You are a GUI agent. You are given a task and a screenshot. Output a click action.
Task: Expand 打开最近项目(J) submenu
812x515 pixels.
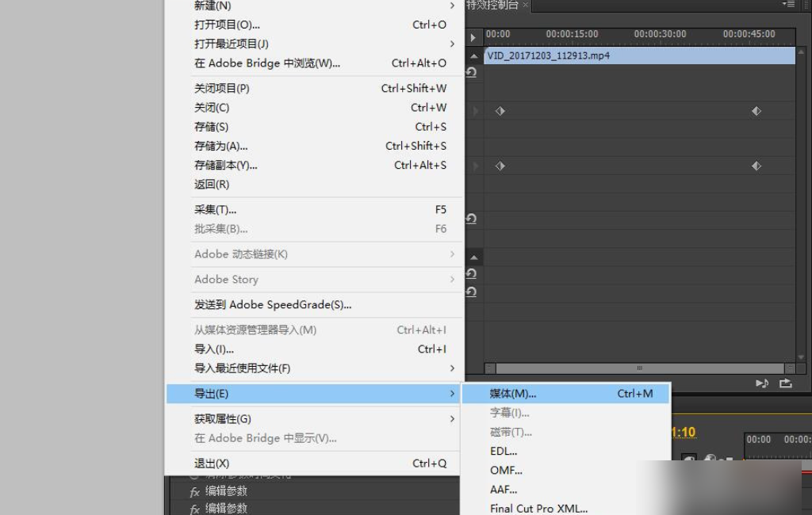coord(313,44)
